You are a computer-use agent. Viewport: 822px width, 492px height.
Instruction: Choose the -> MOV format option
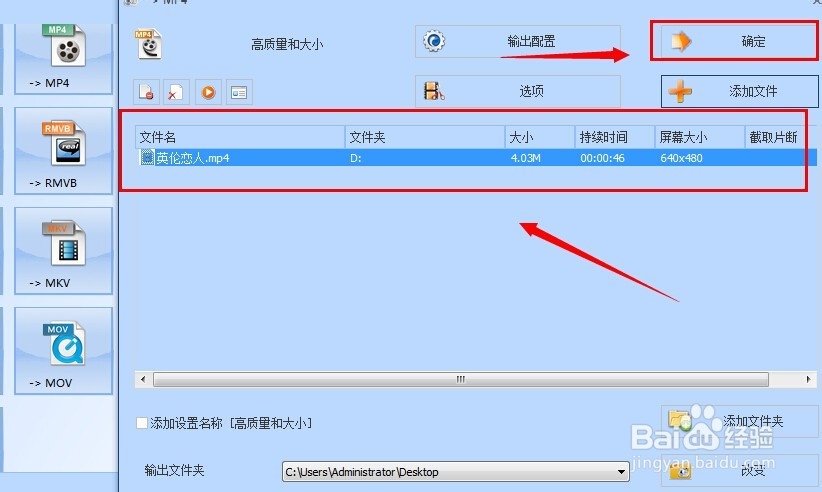pos(63,351)
